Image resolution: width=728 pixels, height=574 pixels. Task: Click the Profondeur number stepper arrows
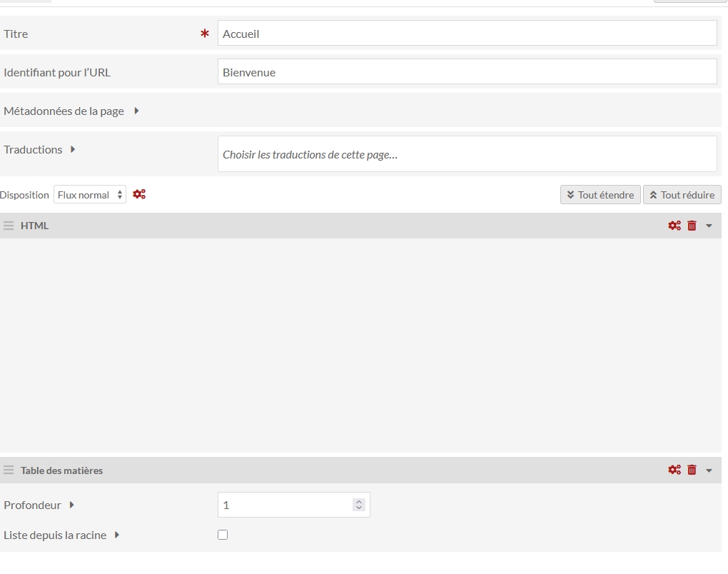click(359, 505)
